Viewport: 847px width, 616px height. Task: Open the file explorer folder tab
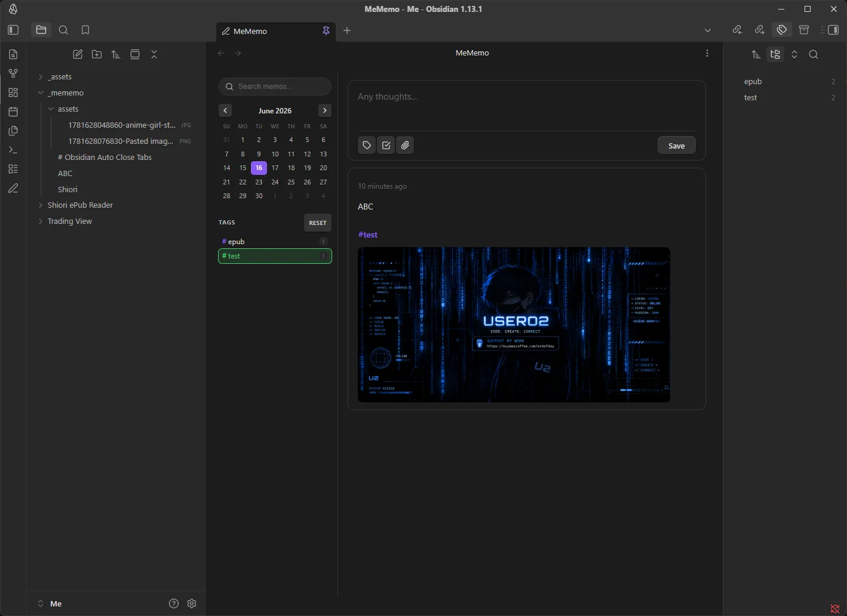coord(41,30)
